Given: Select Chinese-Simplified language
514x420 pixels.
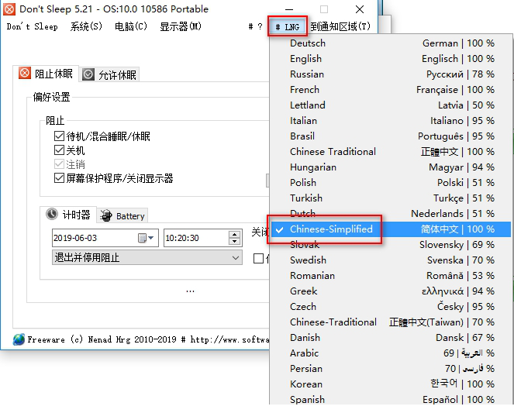Looking at the screenshot, I should tap(392, 229).
